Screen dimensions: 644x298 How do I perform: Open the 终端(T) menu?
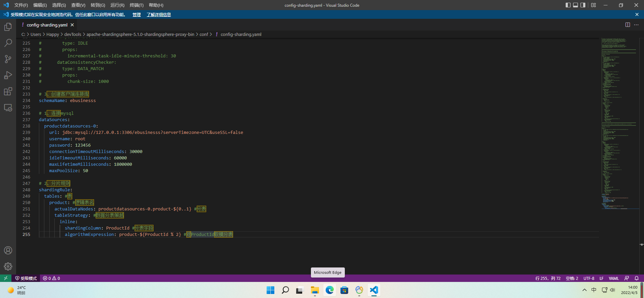point(137,5)
